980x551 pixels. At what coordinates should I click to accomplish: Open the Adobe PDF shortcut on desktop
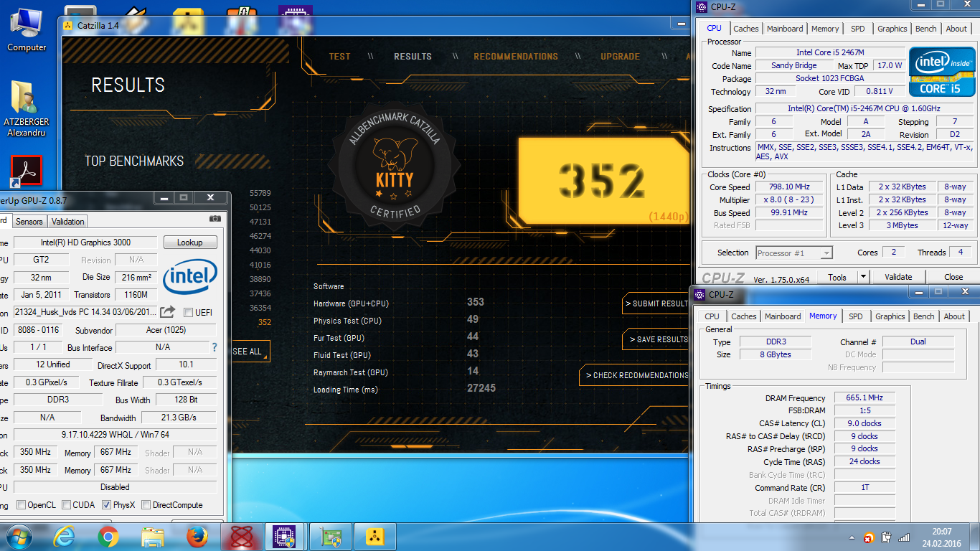27,172
